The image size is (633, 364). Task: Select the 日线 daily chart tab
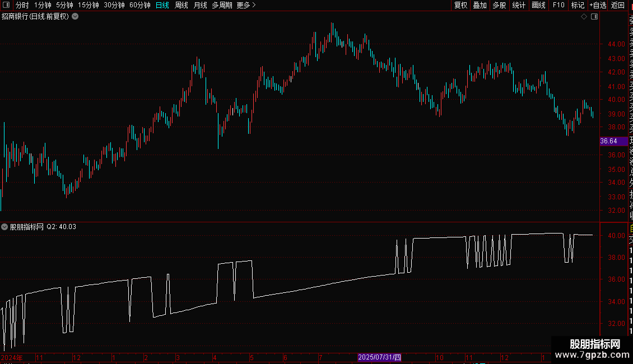click(162, 5)
